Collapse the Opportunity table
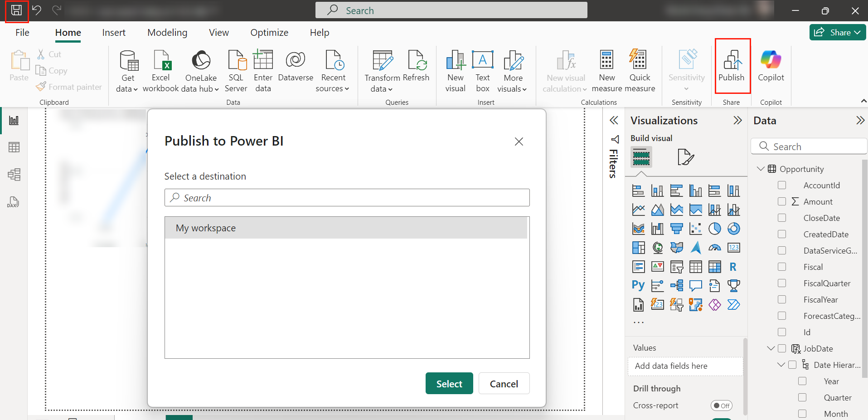 pos(761,169)
